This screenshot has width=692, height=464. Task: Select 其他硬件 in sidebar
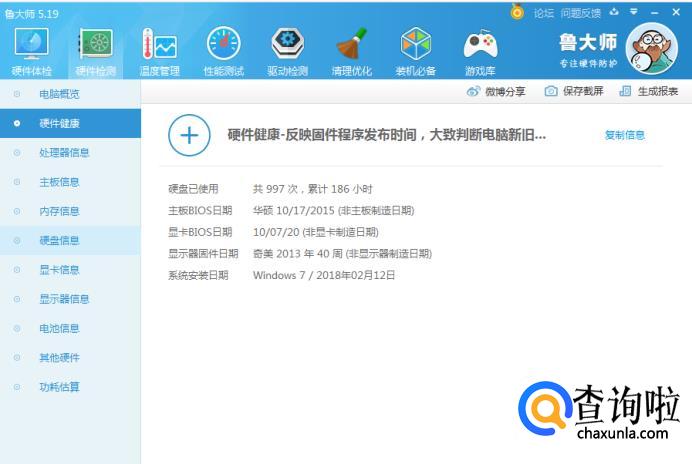(70, 358)
